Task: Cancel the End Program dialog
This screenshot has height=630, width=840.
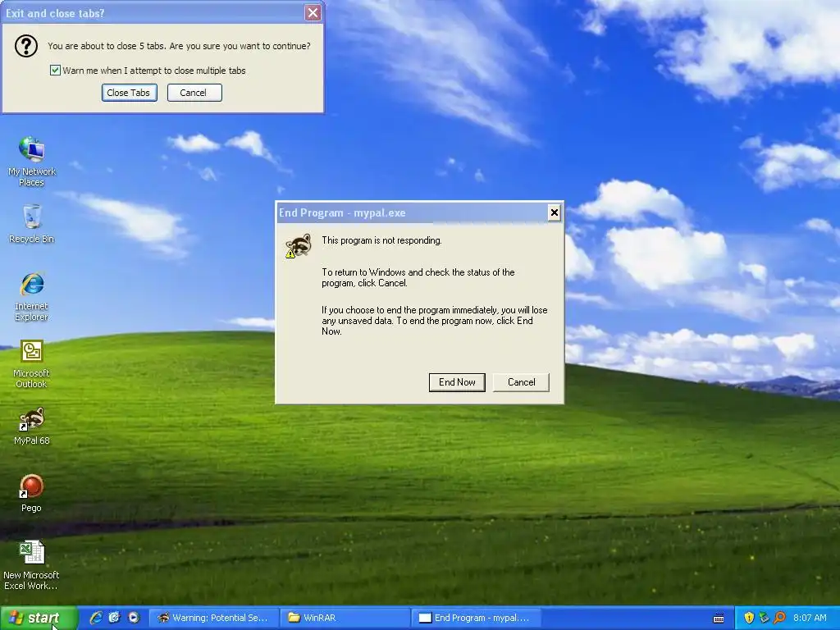Action: pos(521,382)
